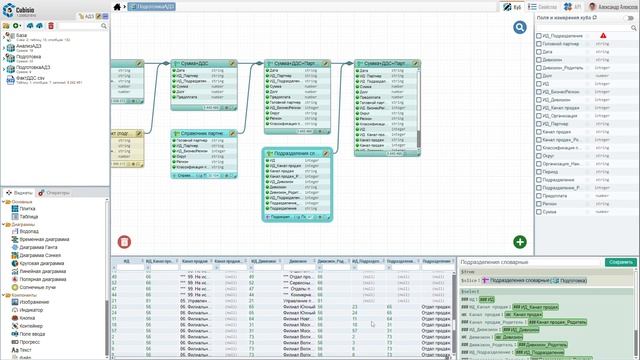Click the left panel search input field
Viewport: 640px width, 360px height.
(x=79, y=26)
